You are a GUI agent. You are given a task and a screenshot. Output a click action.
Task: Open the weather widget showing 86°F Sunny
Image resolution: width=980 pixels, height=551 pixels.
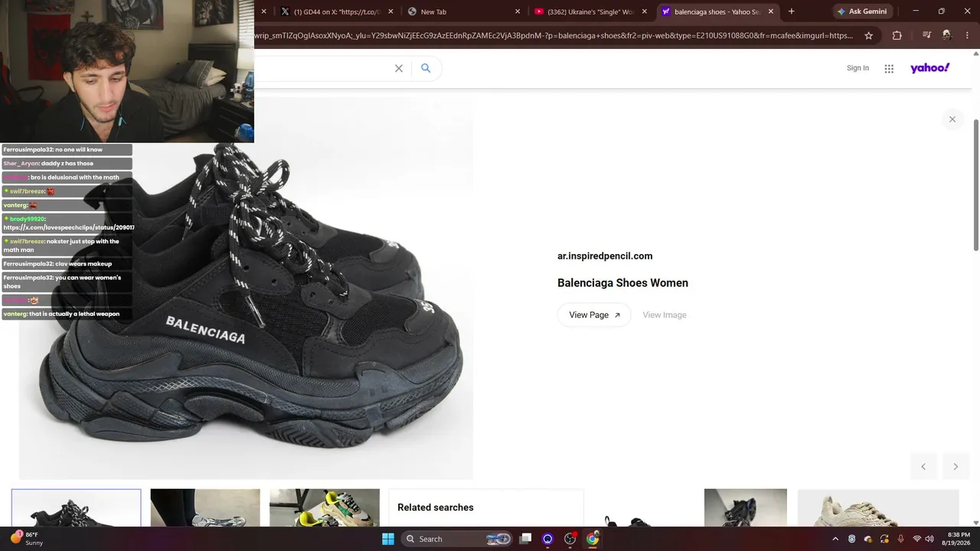point(27,539)
